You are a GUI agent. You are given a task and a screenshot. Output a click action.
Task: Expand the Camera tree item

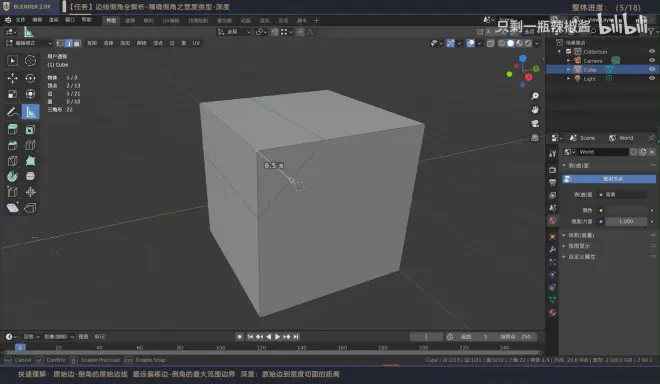(x=569, y=61)
